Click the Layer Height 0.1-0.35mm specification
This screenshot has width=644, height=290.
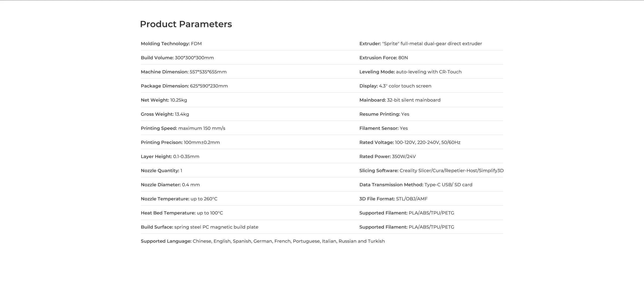170,156
